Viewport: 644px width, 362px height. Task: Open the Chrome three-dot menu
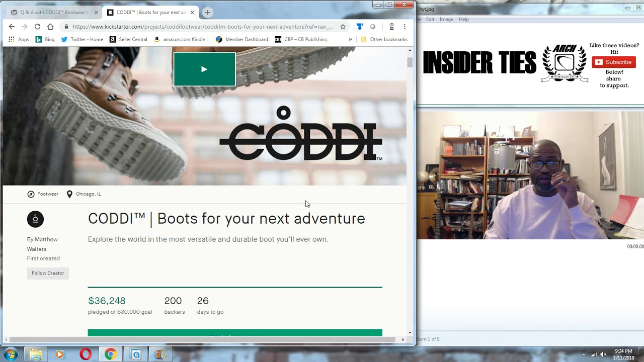tap(405, 27)
